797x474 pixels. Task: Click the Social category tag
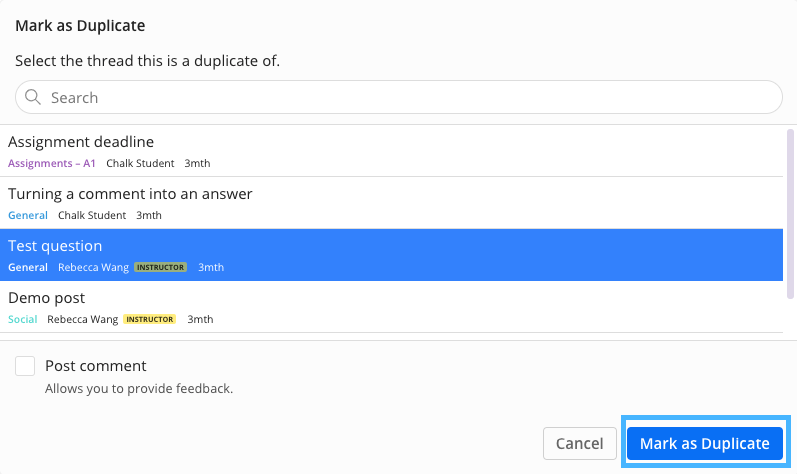[x=23, y=319]
